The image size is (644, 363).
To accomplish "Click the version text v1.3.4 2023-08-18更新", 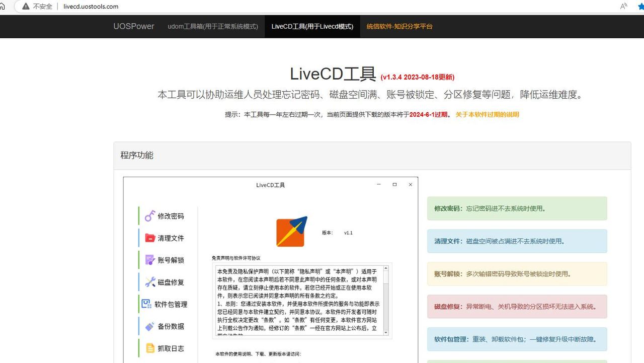I will click(418, 77).
